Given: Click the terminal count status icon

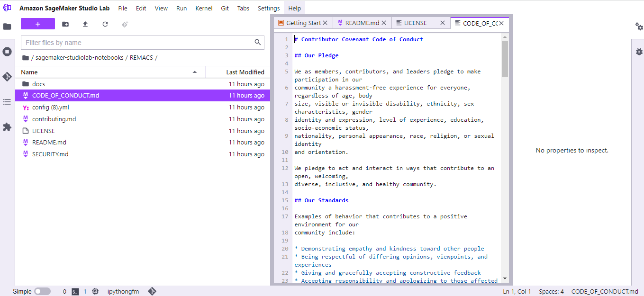Looking at the screenshot, I should 75,292.
